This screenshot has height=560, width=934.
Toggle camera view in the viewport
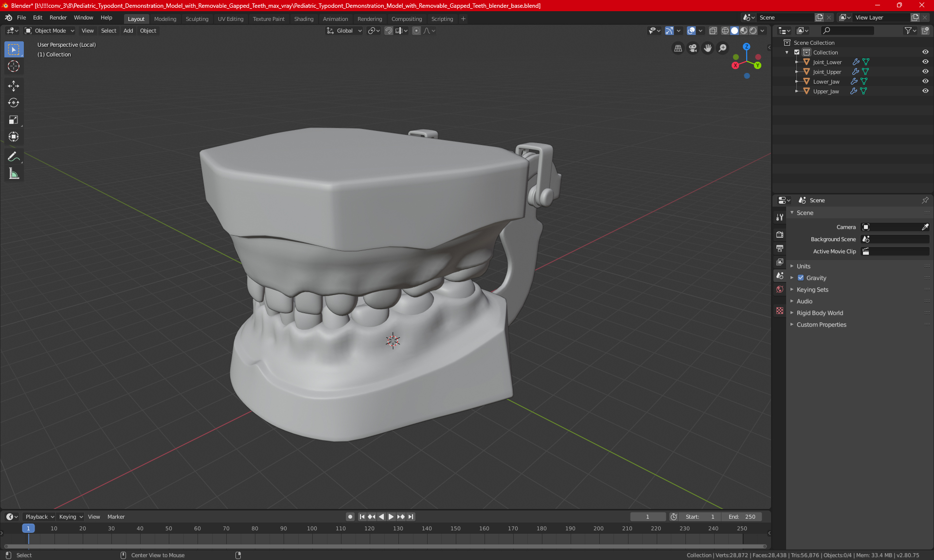pos(693,48)
